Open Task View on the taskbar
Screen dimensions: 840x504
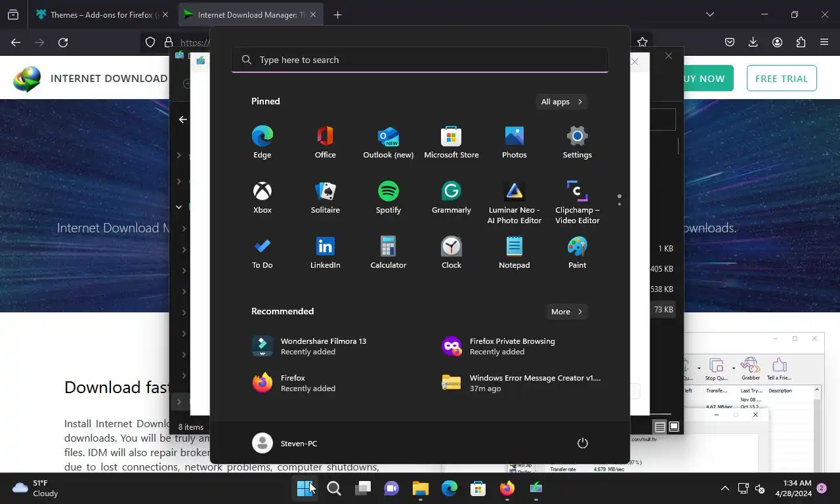pyautogui.click(x=363, y=488)
